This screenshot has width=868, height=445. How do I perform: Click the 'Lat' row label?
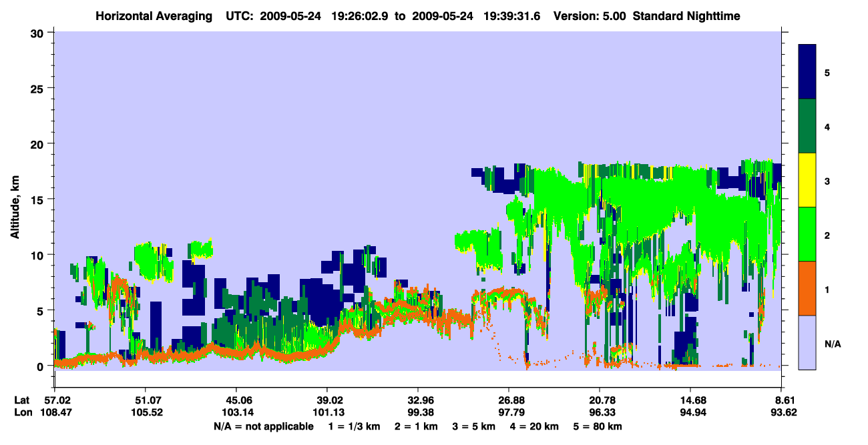22,400
